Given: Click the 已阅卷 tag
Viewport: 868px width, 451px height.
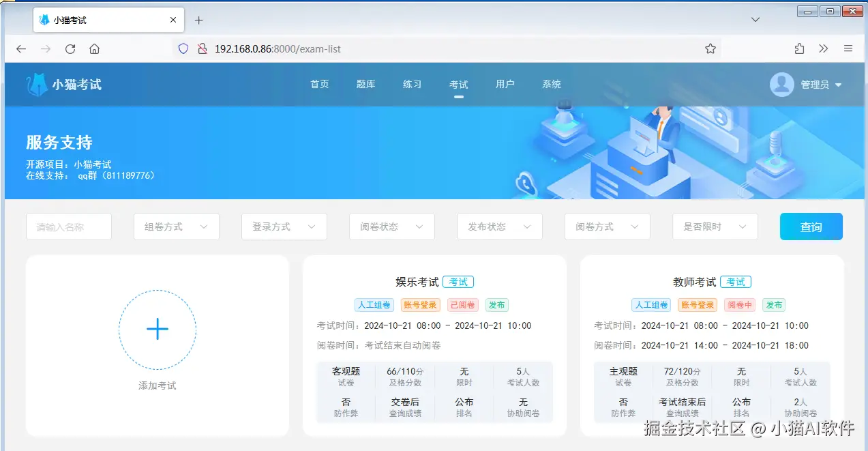Looking at the screenshot, I should [x=463, y=305].
